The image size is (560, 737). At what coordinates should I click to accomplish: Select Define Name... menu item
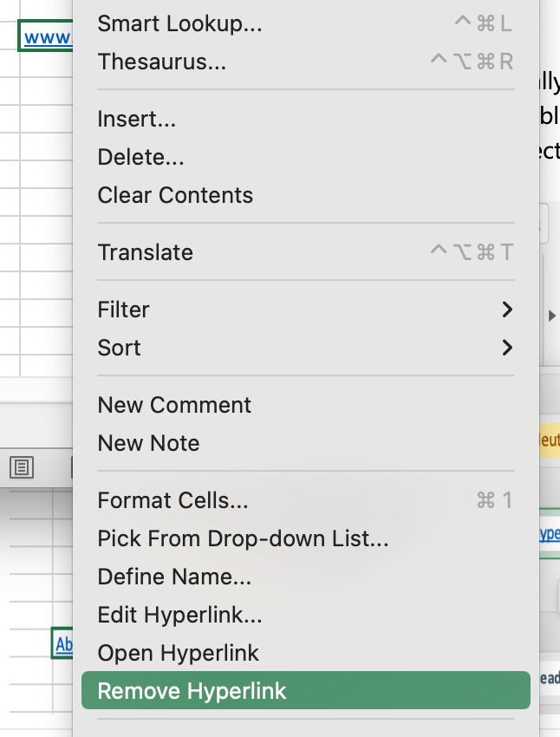(x=174, y=577)
